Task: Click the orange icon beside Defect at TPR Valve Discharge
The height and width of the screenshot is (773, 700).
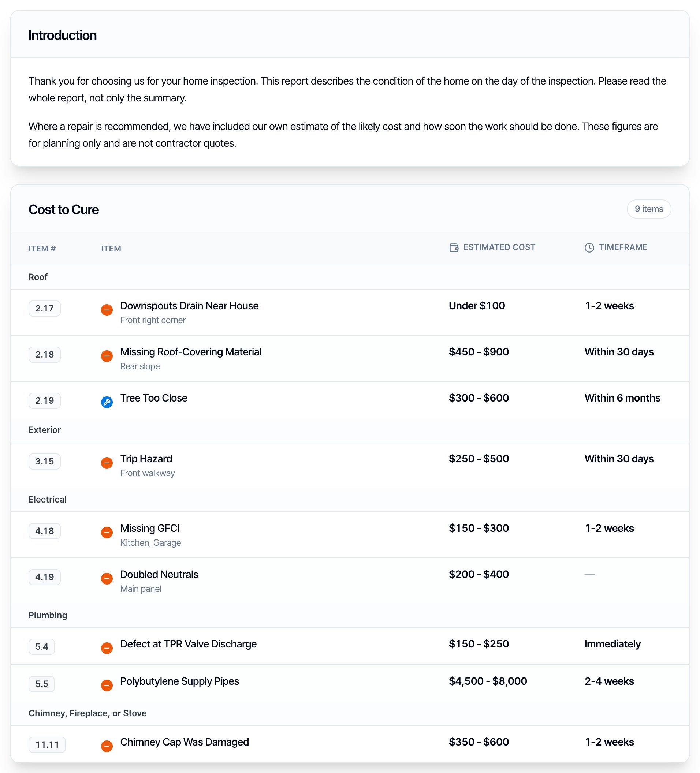Action: click(107, 648)
